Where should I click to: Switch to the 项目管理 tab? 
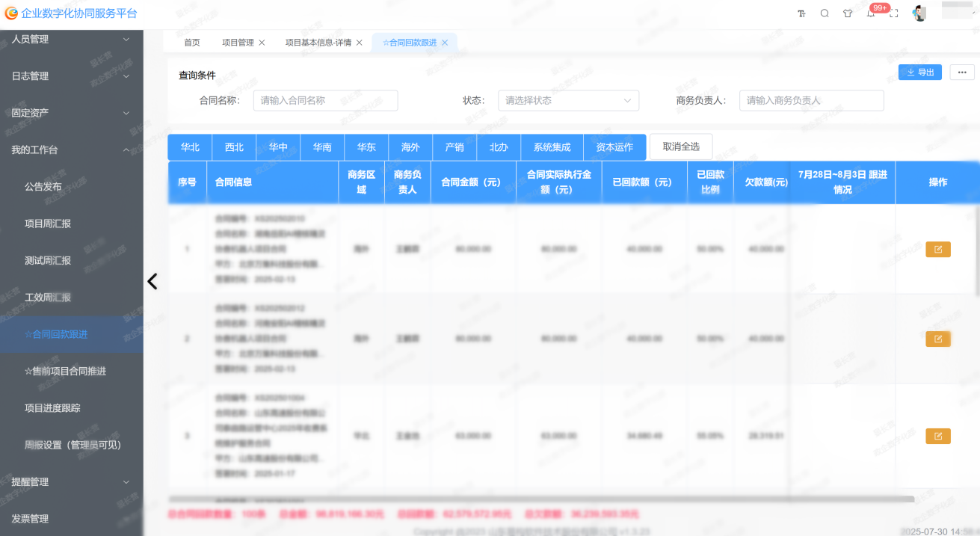238,43
